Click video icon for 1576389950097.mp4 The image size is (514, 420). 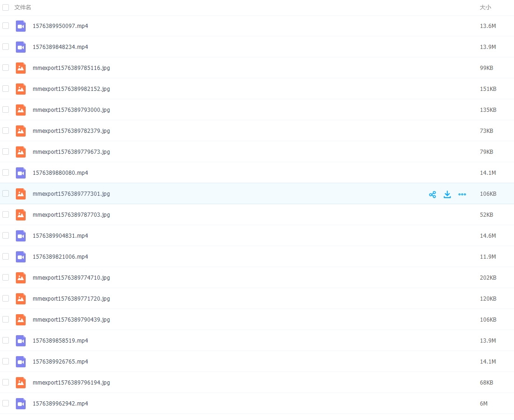tap(21, 26)
